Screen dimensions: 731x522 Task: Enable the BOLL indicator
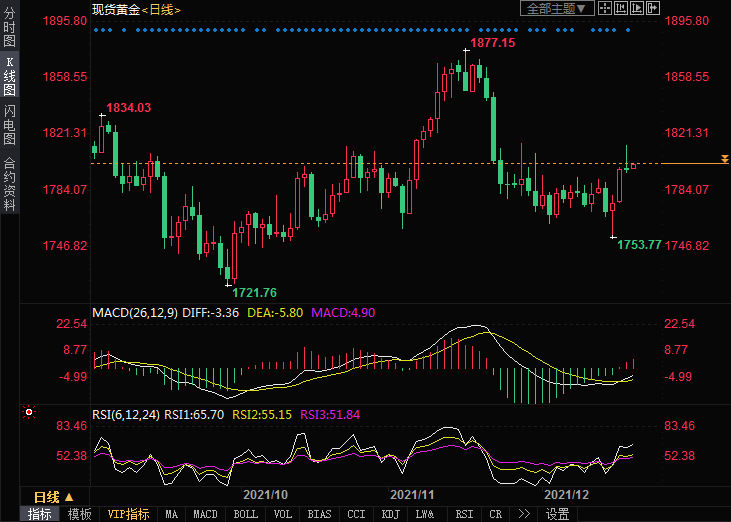coord(245,514)
